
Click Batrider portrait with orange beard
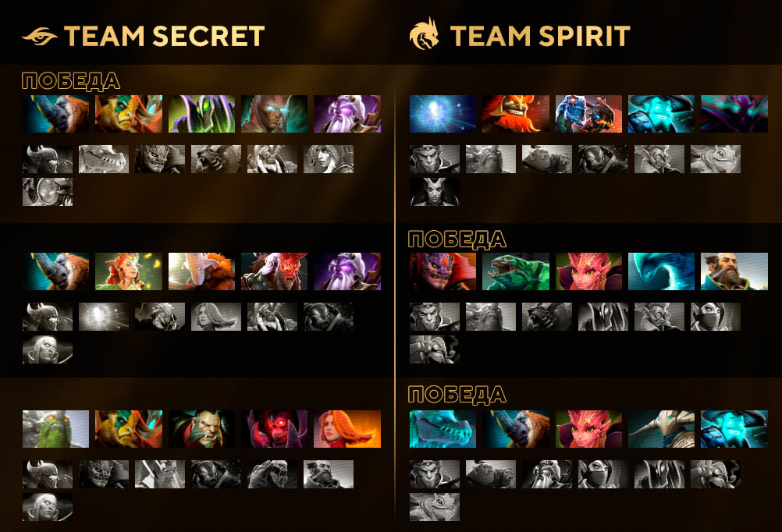click(516, 114)
